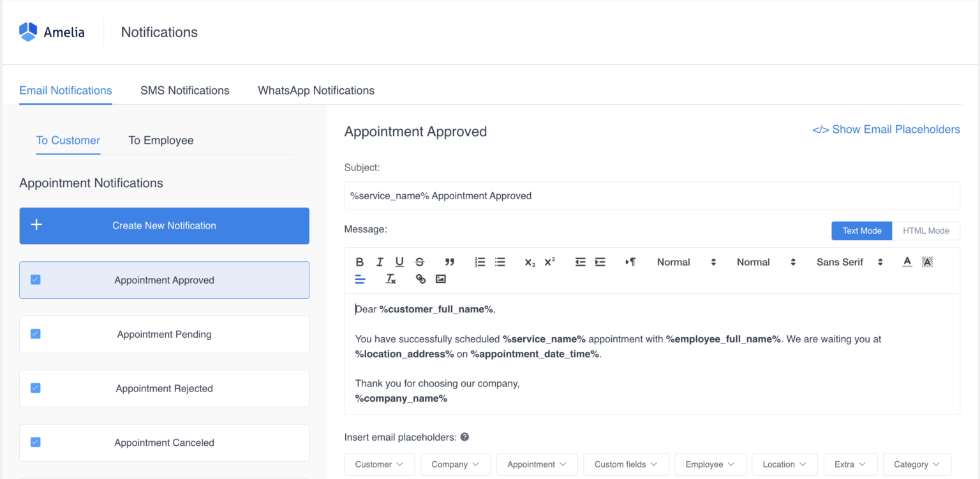Click inside the Subject input field

pyautogui.click(x=651, y=195)
